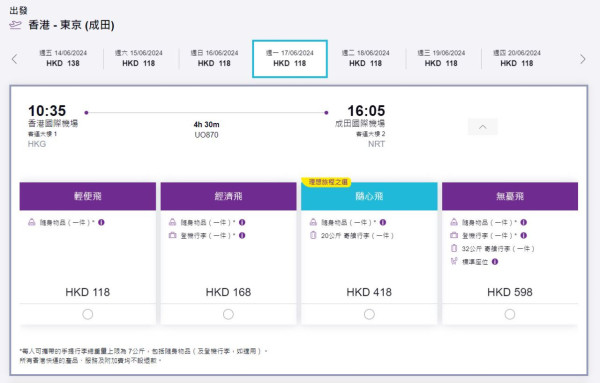Select the 14/06/2024 HKD 138 date tab

click(x=63, y=58)
